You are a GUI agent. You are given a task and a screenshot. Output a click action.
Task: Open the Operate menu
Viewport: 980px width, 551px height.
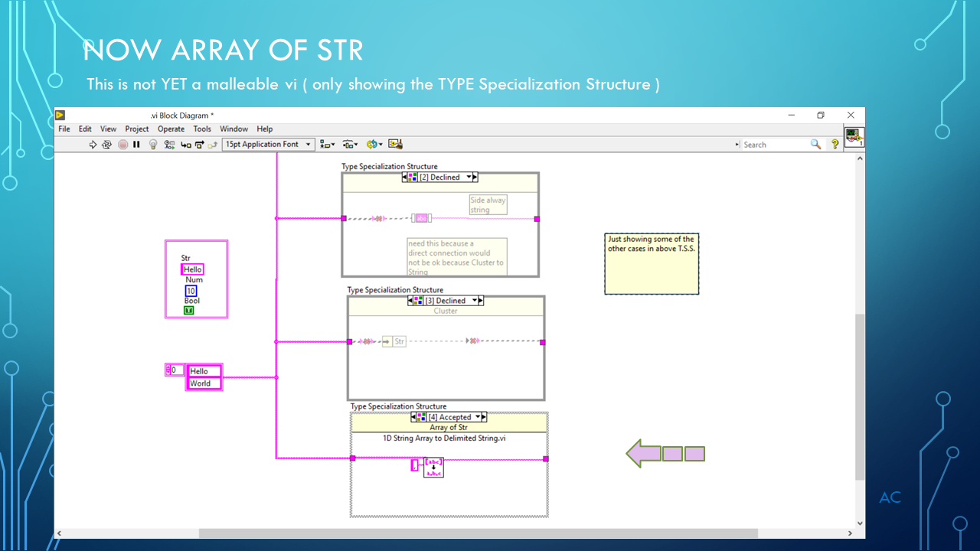(x=171, y=129)
